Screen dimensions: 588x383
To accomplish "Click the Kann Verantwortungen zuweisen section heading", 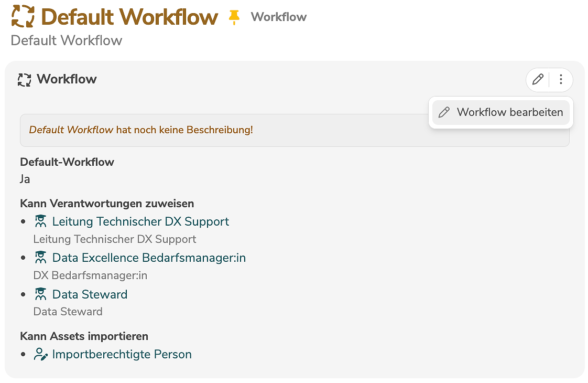I will pos(107,203).
